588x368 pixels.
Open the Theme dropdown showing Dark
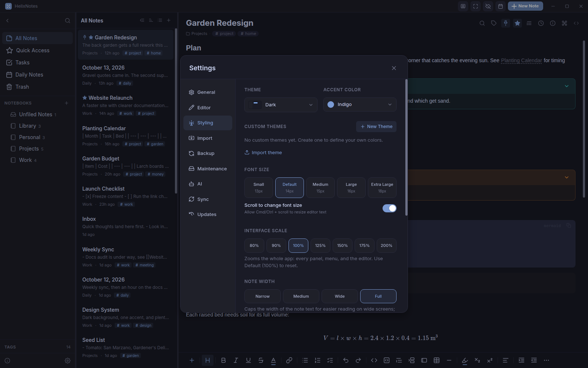click(281, 105)
